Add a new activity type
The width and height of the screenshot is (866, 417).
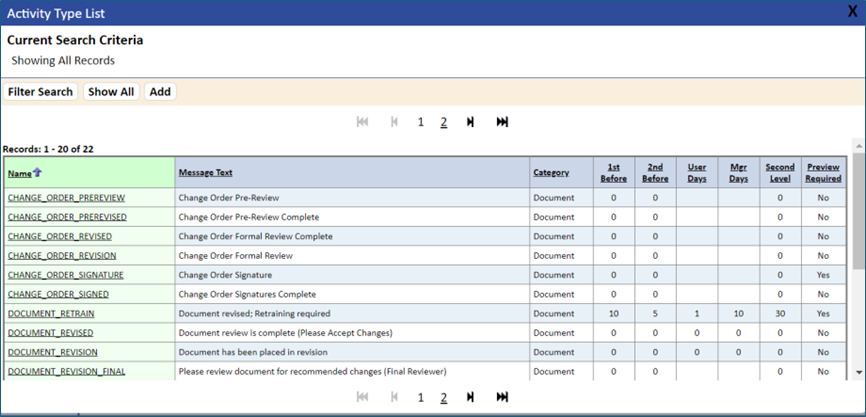coord(160,92)
